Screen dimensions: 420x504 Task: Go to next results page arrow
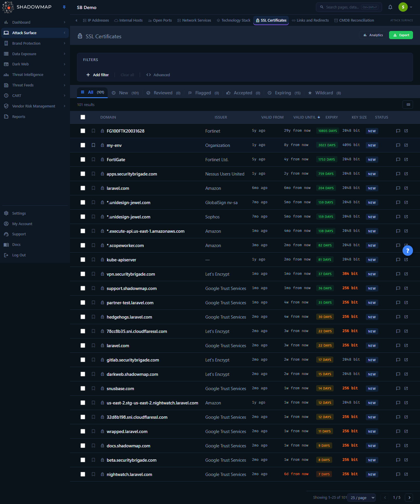[x=409, y=498]
